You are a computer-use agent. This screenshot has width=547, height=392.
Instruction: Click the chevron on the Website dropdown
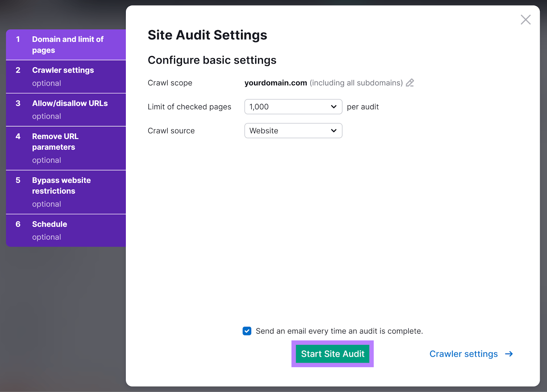pos(333,130)
